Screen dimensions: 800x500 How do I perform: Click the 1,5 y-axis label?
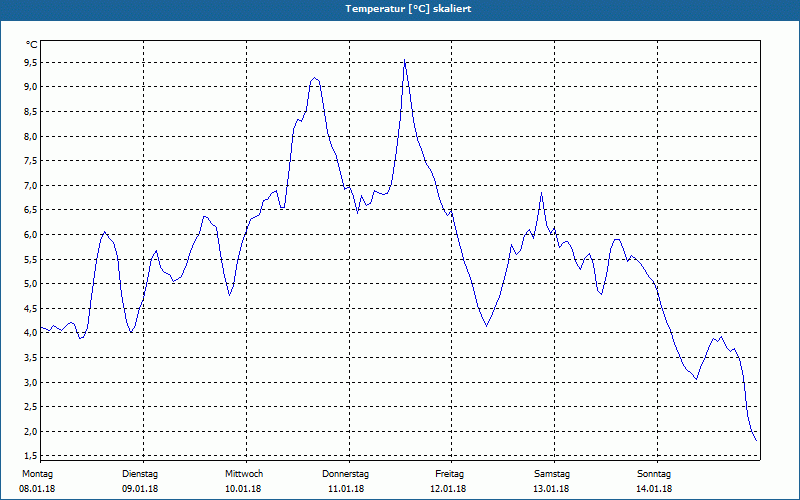point(31,455)
